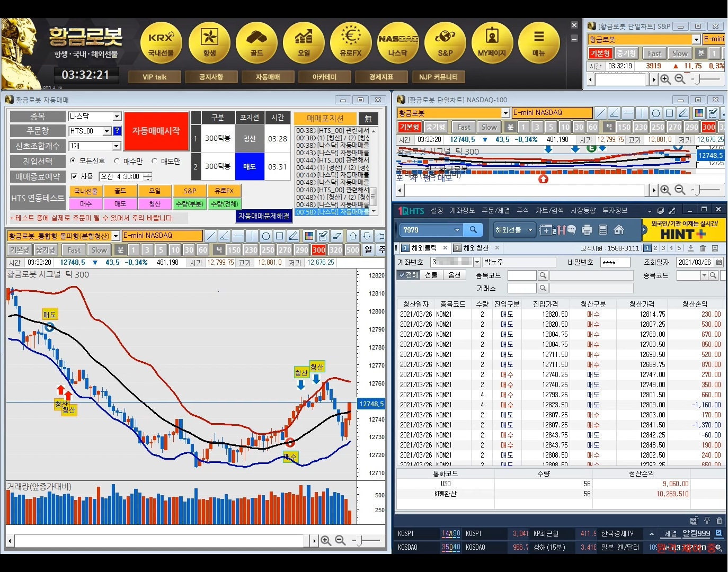The image size is (728, 572).
Task: Open the S&P gold circle icon
Action: [x=445, y=43]
